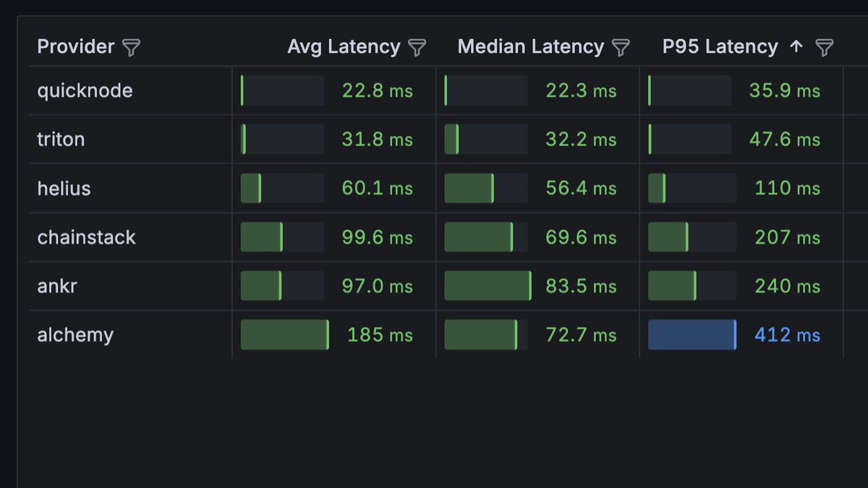
Task: Click the 97.0 ms avg latency value
Action: pos(378,286)
